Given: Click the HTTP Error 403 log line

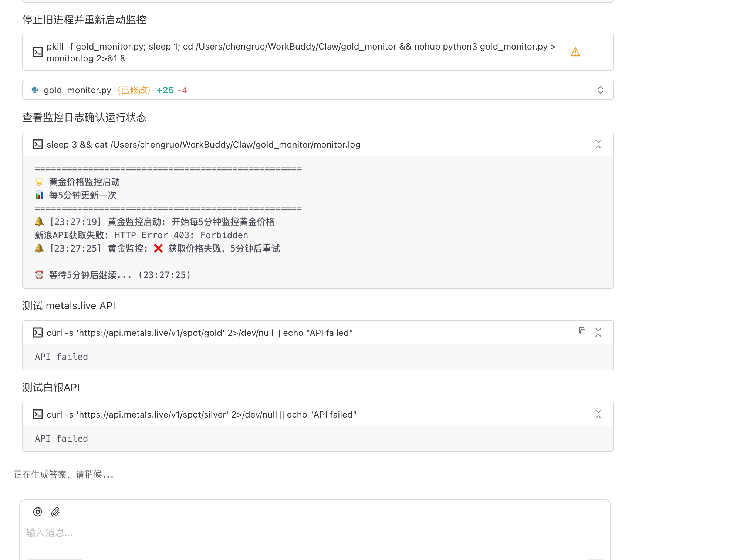Looking at the screenshot, I should click(141, 235).
